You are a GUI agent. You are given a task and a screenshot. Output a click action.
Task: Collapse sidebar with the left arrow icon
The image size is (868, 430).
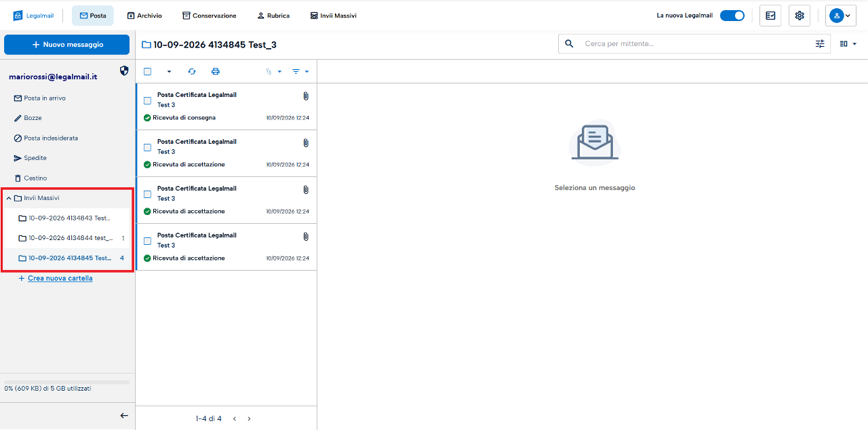[x=124, y=416]
